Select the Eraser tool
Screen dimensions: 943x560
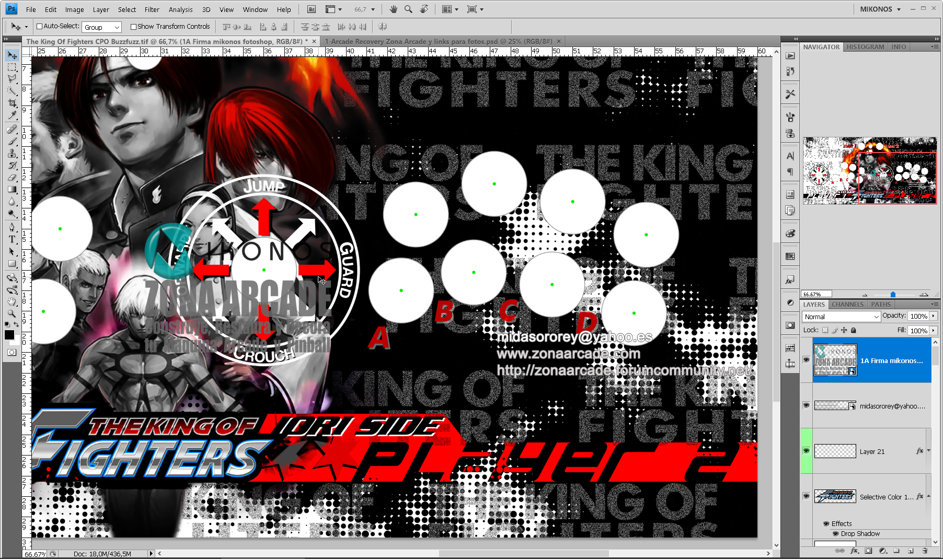[x=12, y=177]
